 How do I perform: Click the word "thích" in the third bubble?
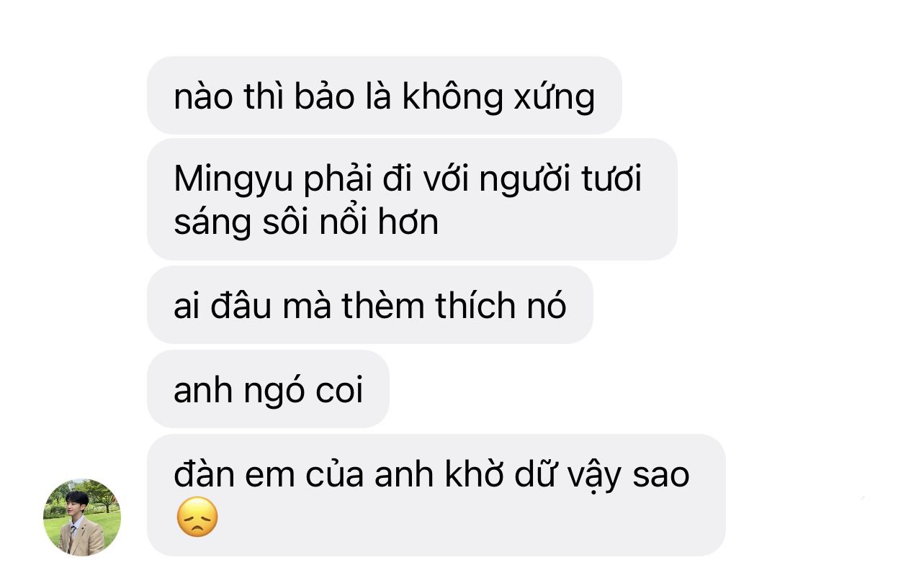(476, 306)
